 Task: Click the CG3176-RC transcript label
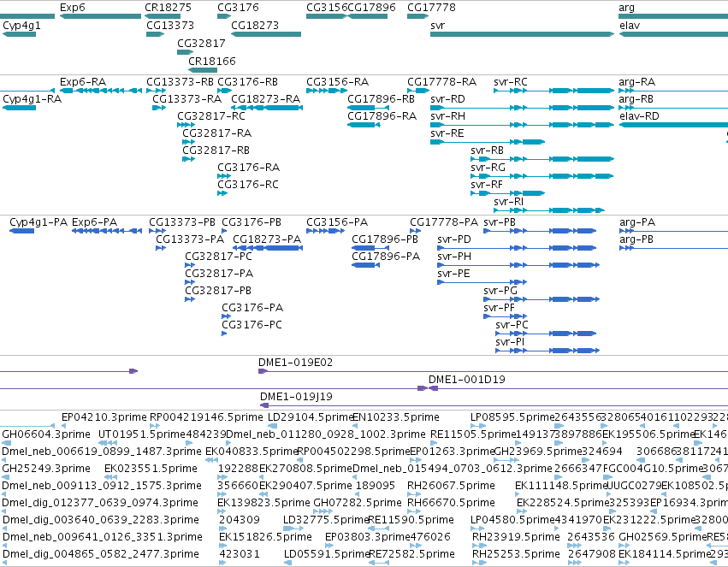[x=248, y=185]
